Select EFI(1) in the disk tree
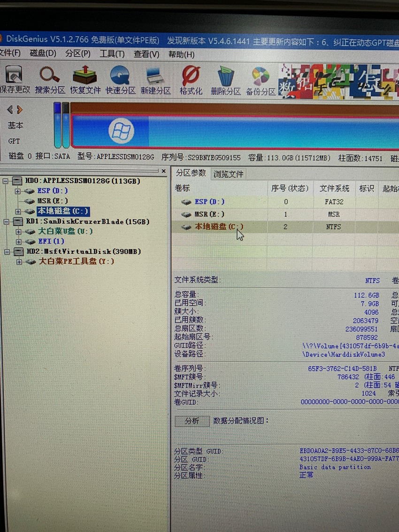399x532 pixels. tap(51, 241)
